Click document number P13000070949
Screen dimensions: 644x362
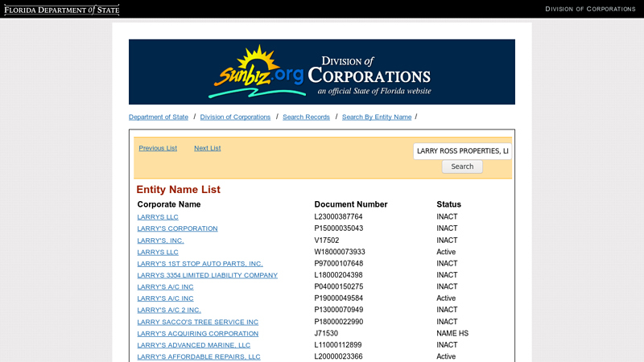tap(339, 310)
